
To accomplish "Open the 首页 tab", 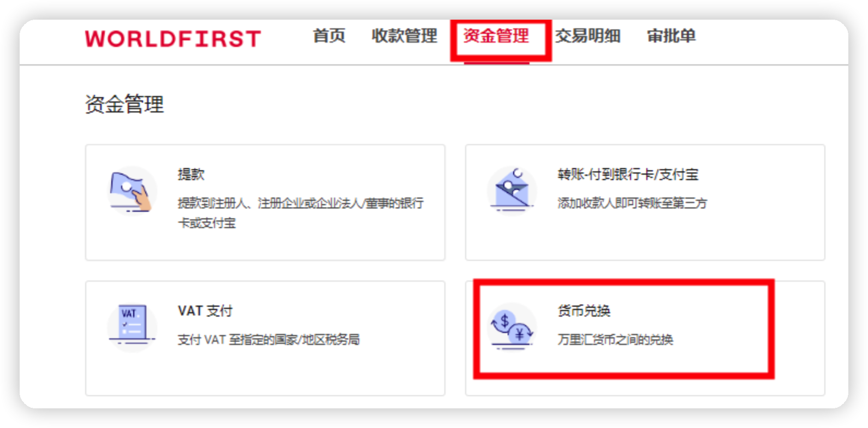I will click(329, 36).
